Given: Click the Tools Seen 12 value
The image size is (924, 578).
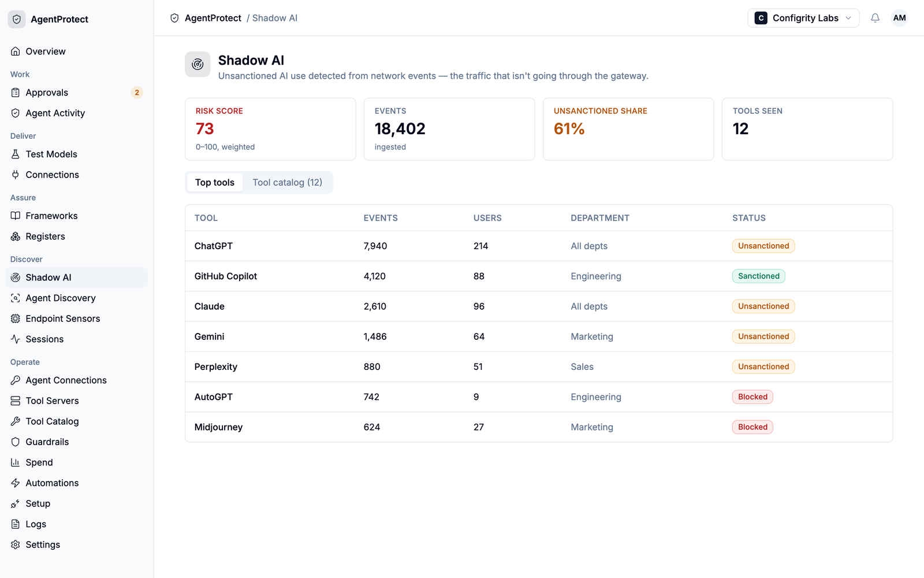Looking at the screenshot, I should pos(741,129).
